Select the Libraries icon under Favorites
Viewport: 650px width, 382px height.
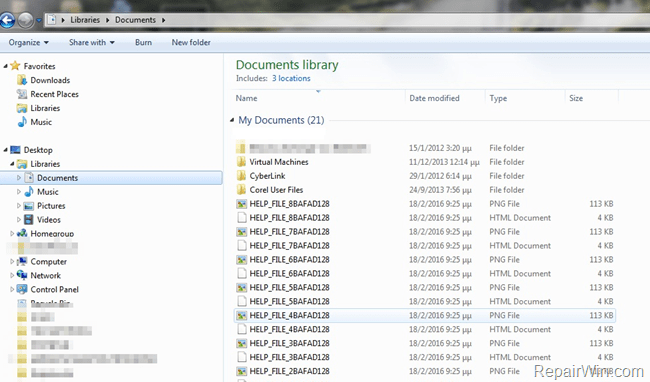click(x=22, y=108)
